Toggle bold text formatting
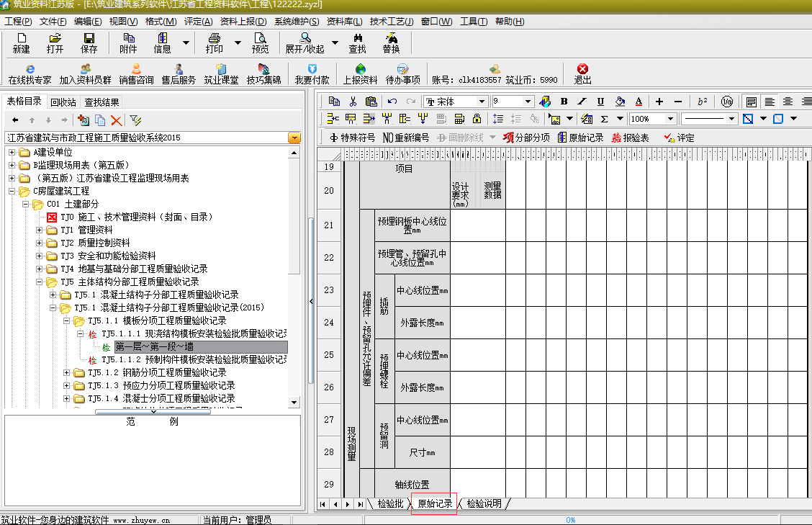The width and height of the screenshot is (812, 525). [564, 102]
